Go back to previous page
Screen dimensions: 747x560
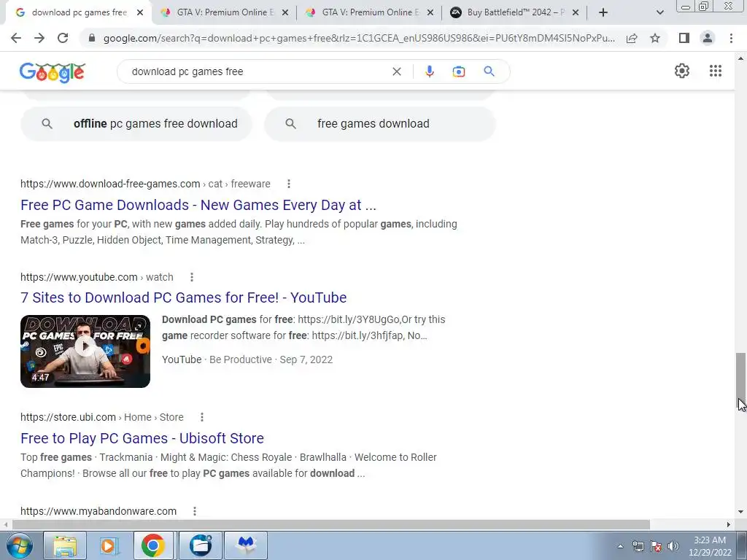[16, 38]
